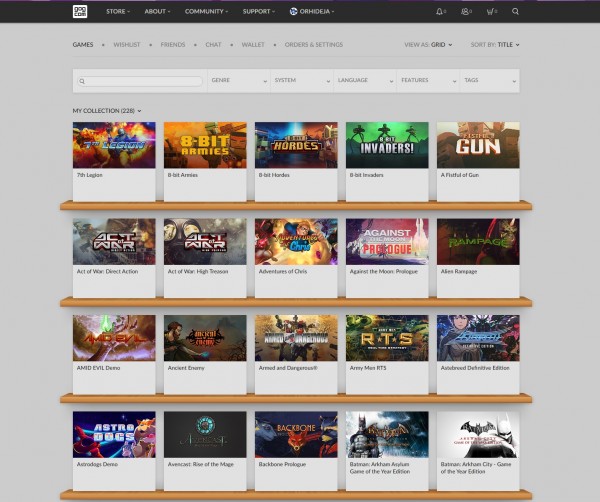Viewport: 600px width, 502px height.
Task: Expand the SYSTEM filter dropdown
Action: click(302, 81)
